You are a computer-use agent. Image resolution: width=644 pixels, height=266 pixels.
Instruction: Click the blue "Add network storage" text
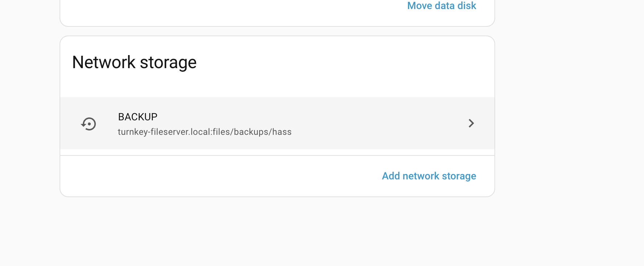click(429, 176)
